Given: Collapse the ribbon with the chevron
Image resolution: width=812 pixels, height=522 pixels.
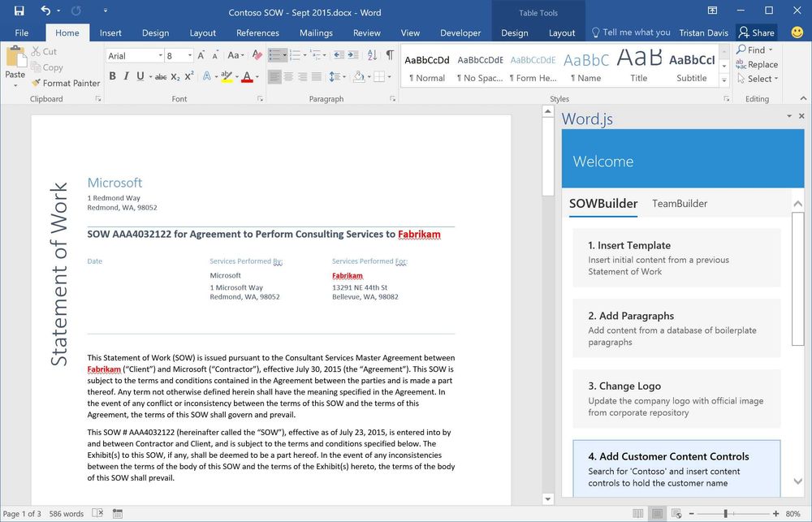Looking at the screenshot, I should pyautogui.click(x=803, y=98).
